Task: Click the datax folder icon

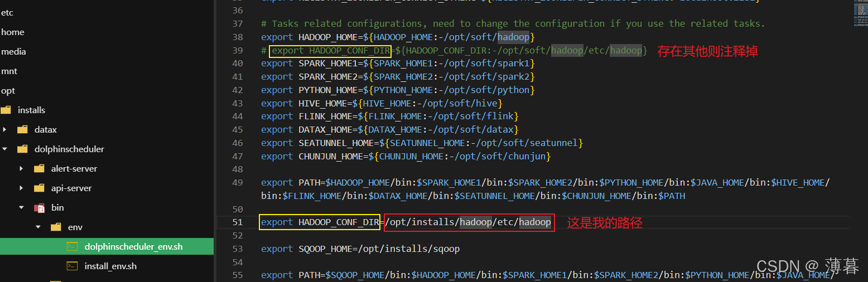Action: pyautogui.click(x=22, y=129)
